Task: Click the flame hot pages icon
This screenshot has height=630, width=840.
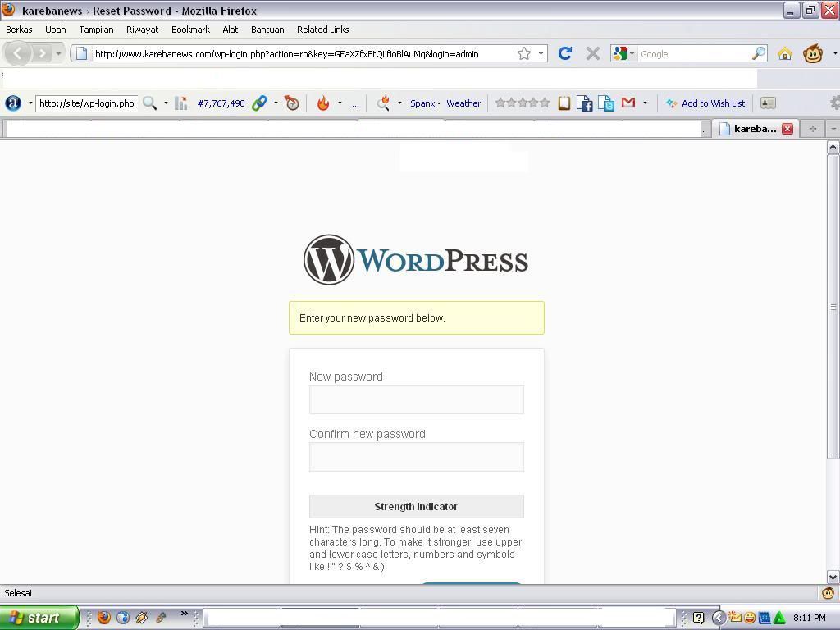Action: [323, 103]
